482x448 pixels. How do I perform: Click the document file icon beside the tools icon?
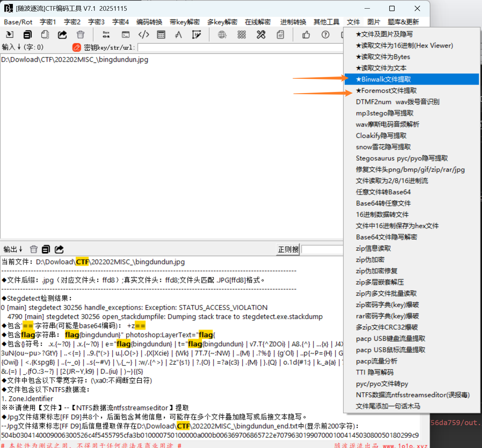(280, 35)
